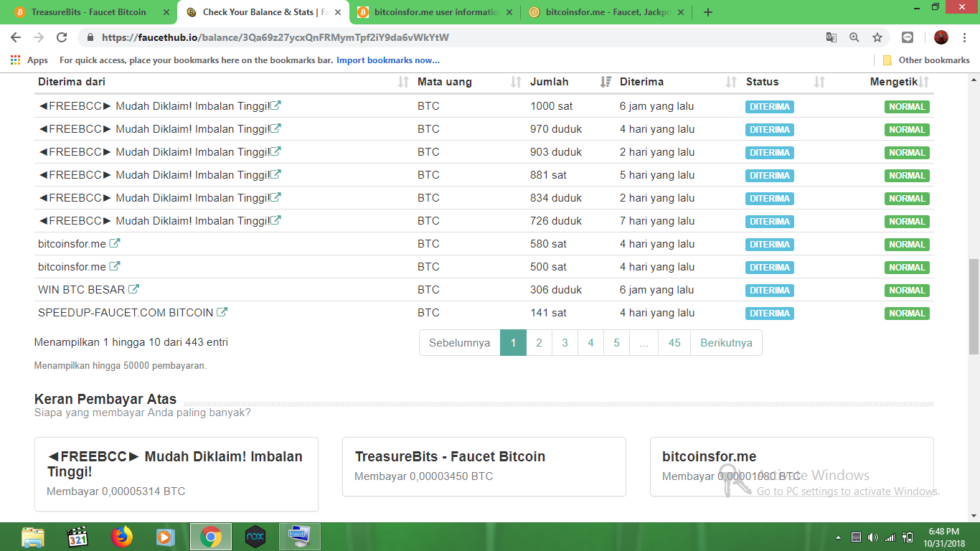Click Import bookmarks now link
The height and width of the screenshot is (551, 980).
click(x=388, y=60)
